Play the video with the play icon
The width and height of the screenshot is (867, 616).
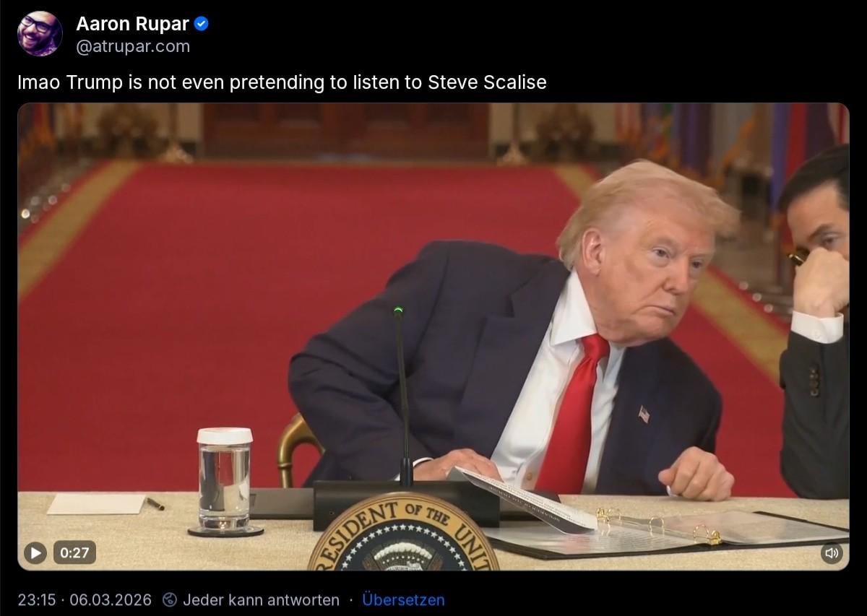(35, 553)
